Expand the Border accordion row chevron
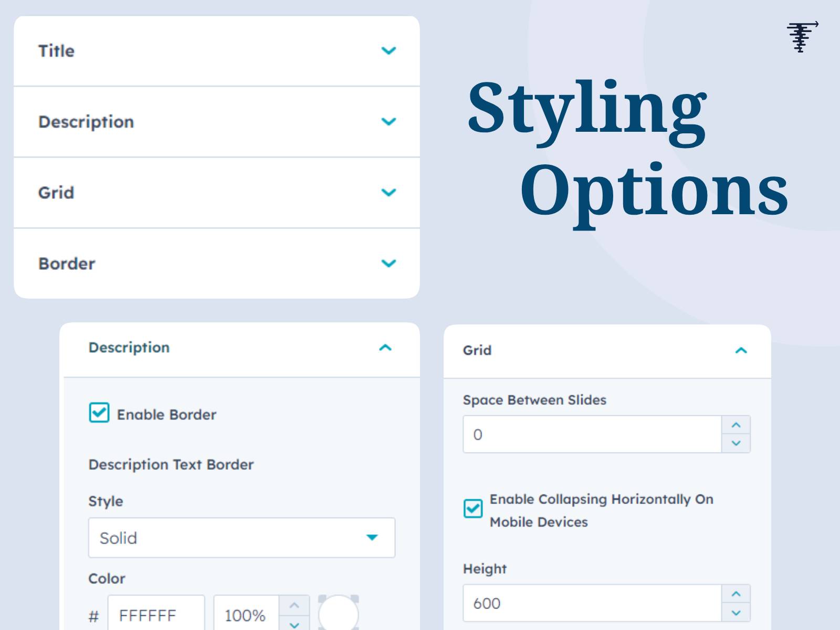The width and height of the screenshot is (840, 630). [x=388, y=264]
